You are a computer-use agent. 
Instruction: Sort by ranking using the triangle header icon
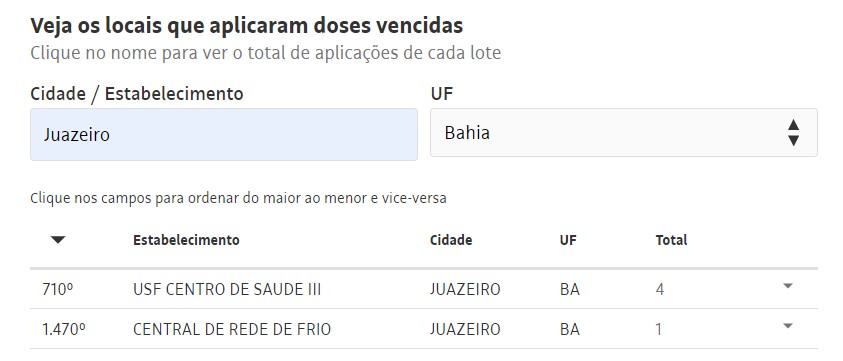click(x=58, y=240)
